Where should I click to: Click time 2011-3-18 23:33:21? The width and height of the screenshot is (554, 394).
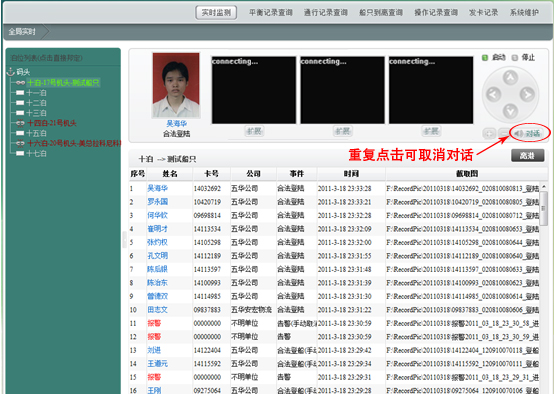[x=344, y=202]
